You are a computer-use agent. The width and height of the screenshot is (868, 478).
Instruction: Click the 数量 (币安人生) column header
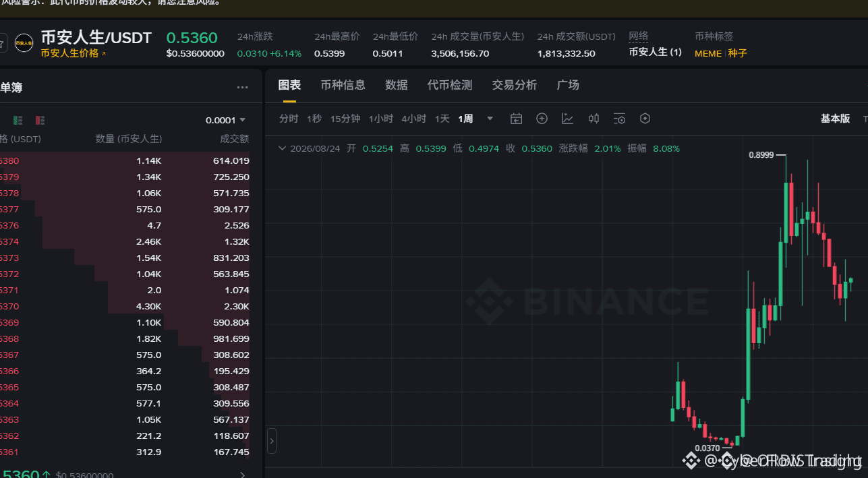pos(129,139)
